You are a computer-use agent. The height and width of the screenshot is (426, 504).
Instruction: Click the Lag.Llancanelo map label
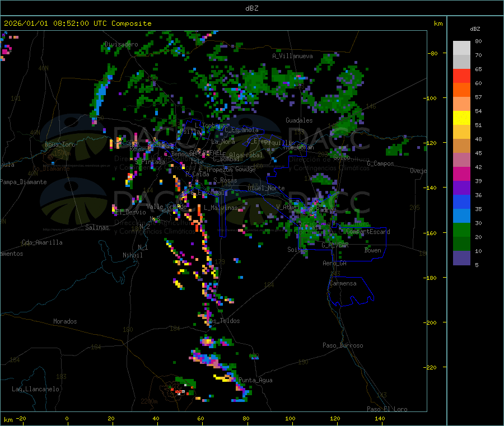(36, 389)
